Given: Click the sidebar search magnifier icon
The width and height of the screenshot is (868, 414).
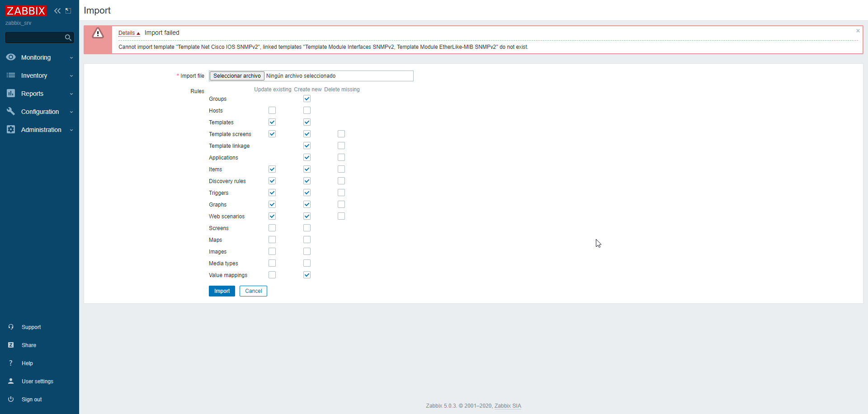Looking at the screenshot, I should coord(68,38).
